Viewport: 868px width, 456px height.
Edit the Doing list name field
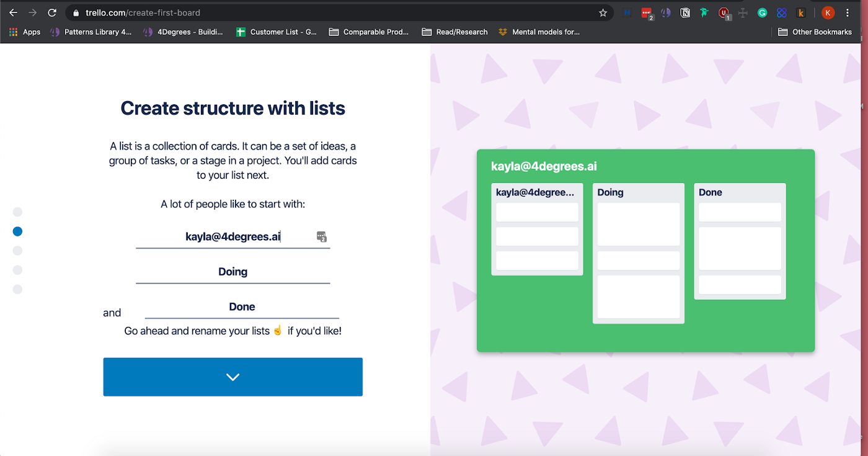(x=233, y=272)
